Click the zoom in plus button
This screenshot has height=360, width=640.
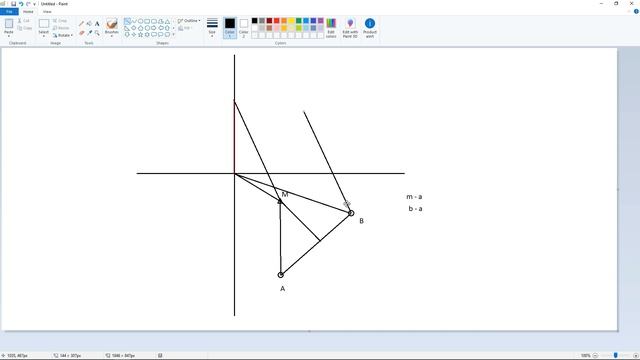click(x=636, y=356)
